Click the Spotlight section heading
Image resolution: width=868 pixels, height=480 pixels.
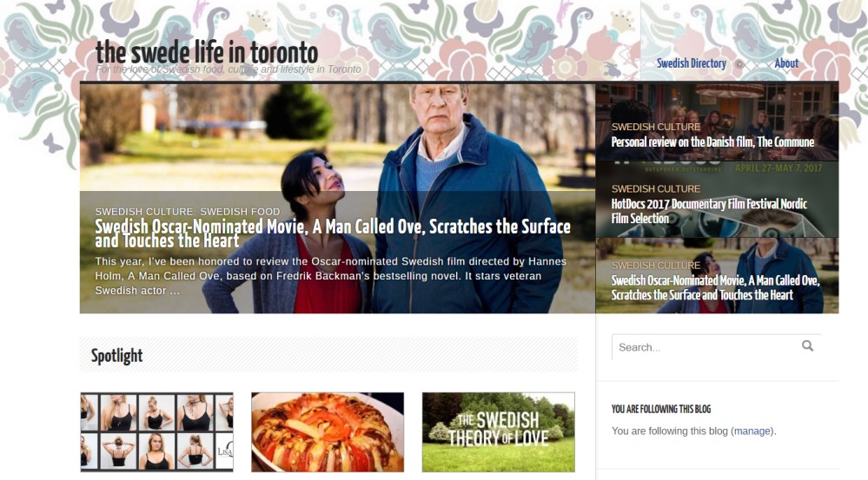point(116,356)
